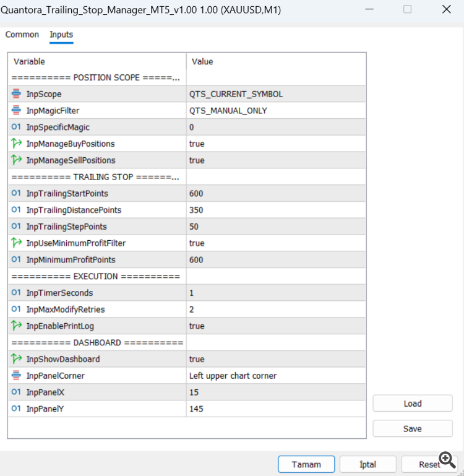The image size is (464, 476).
Task: Switch to the Common tab
Action: (22, 35)
